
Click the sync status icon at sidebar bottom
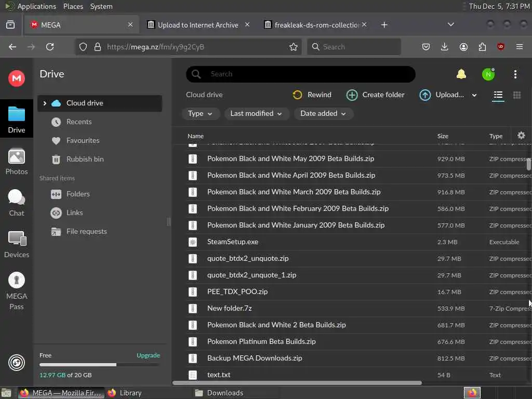(x=16, y=363)
